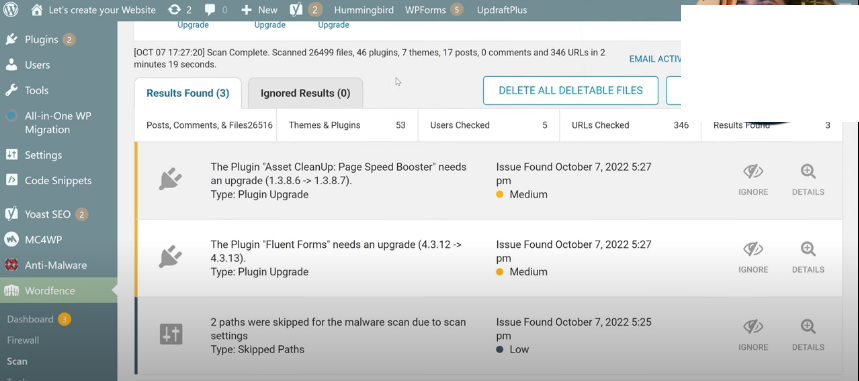Open Hummingbird in the admin bar
Image resolution: width=859 pixels, height=381 pixels.
(x=364, y=10)
